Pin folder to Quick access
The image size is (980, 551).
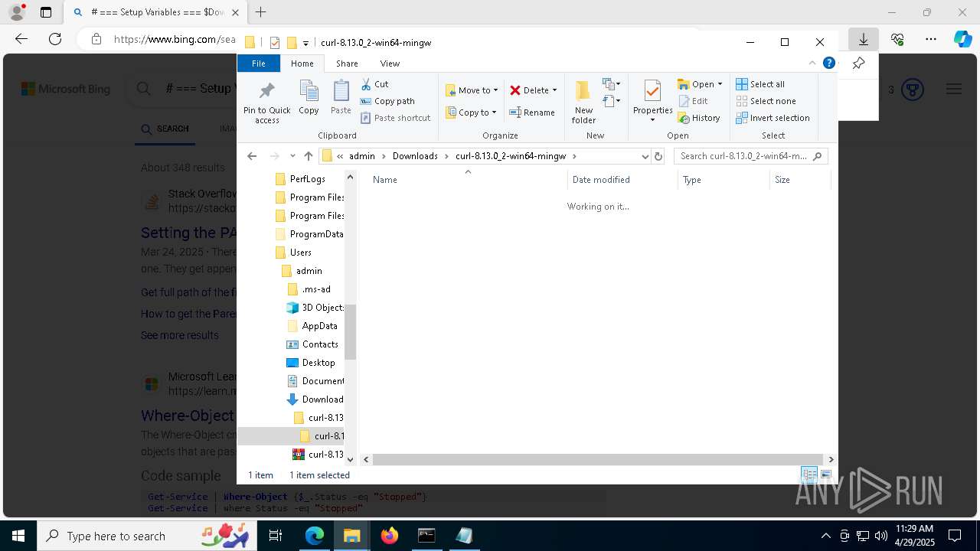(x=266, y=103)
